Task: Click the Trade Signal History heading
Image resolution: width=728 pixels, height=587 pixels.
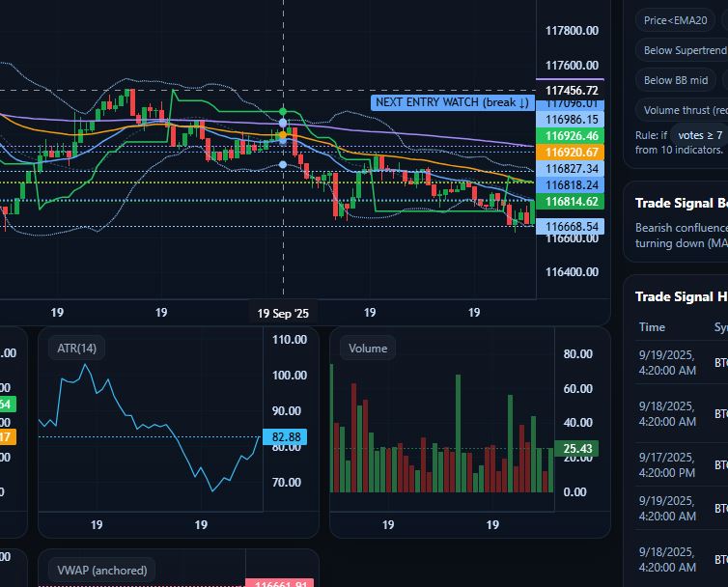Action: tap(682, 296)
